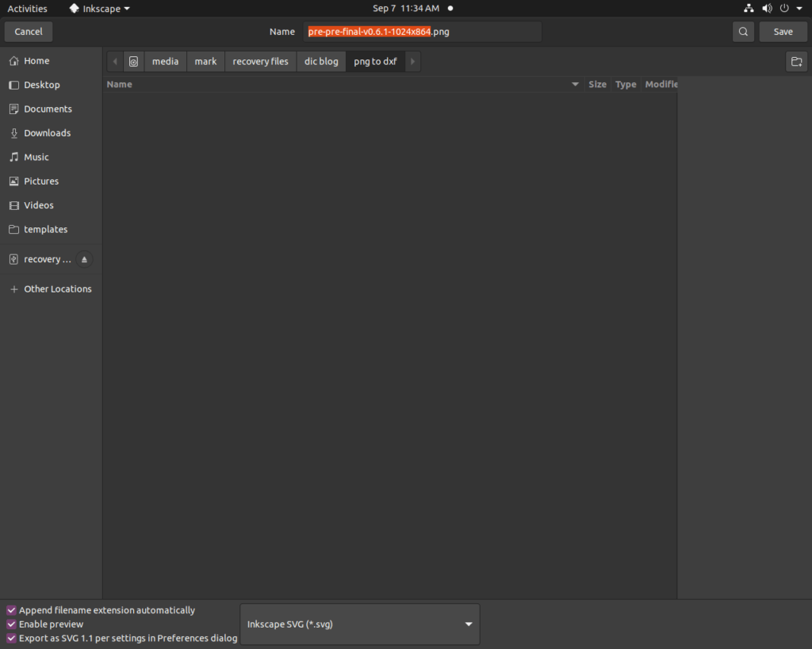Open Videos in the sidebar
Viewport: 812px width, 649px height.
pos(51,205)
